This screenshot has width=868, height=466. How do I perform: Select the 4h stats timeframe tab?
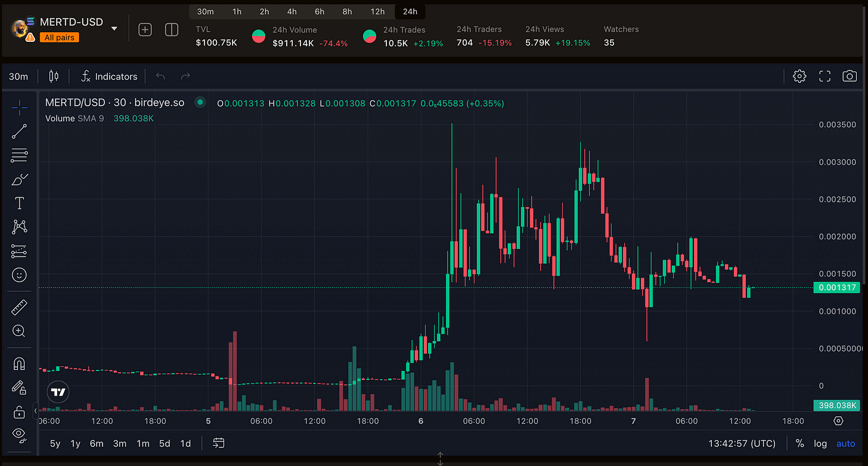click(x=292, y=11)
